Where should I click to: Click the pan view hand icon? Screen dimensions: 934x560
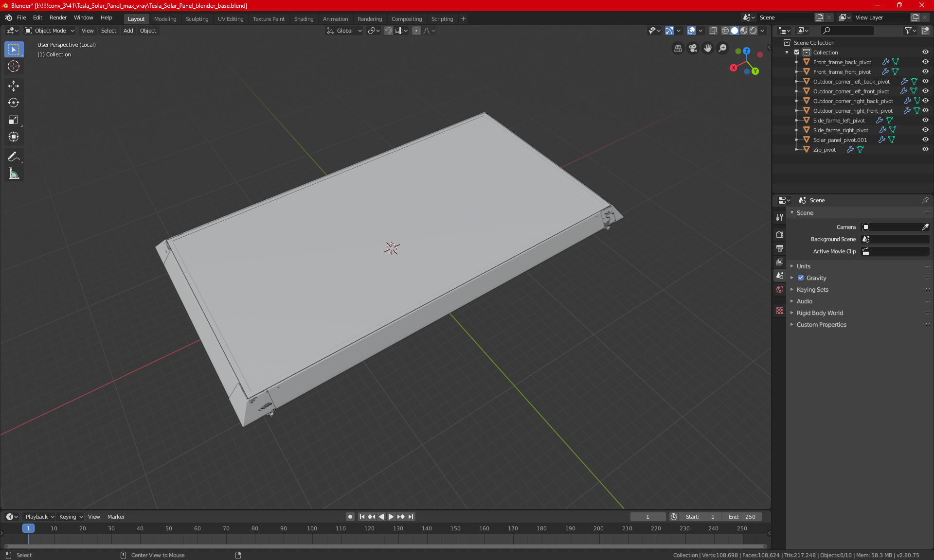click(x=708, y=48)
